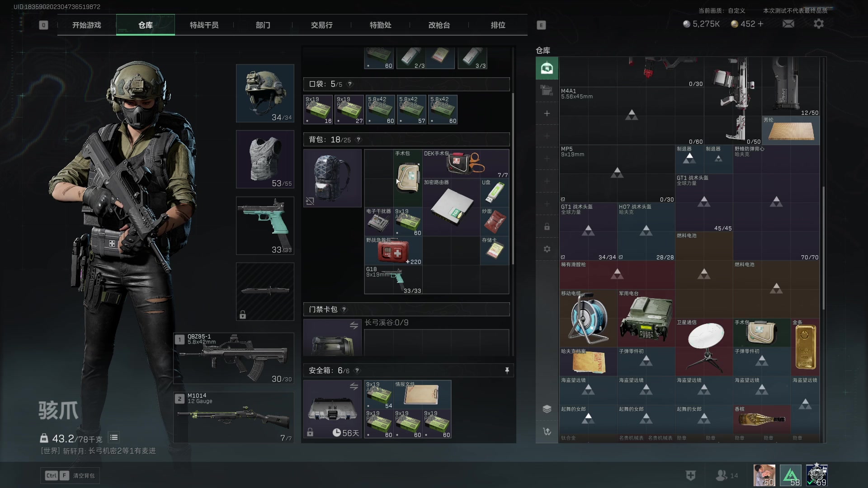Screen dimensions: 868x488
Task: Select DEK手术包 item in backpack
Action: point(466,164)
